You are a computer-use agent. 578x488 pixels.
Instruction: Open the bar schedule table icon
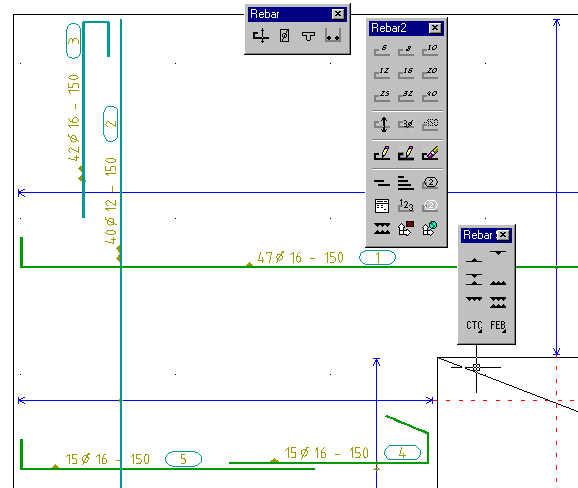click(382, 206)
